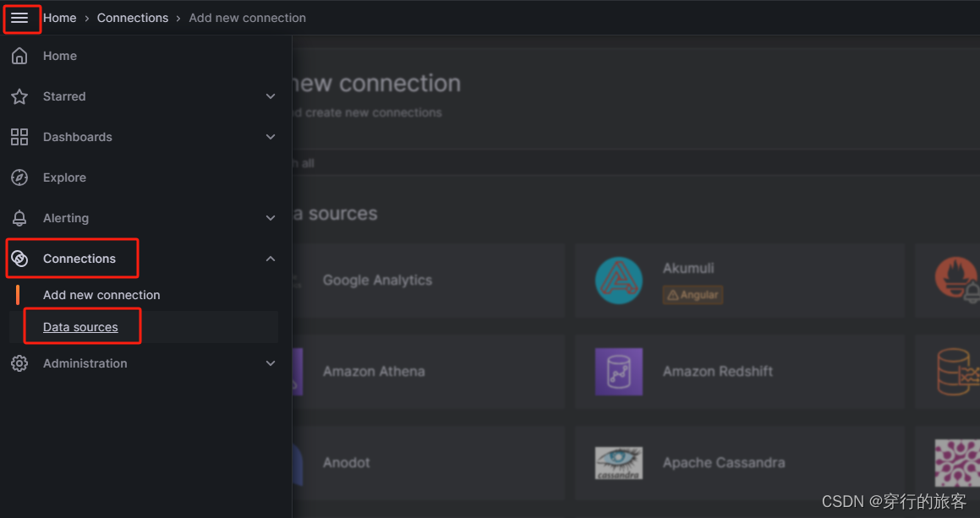Expand the Starred section chevron
Image resolution: width=980 pixels, height=518 pixels.
(271, 96)
